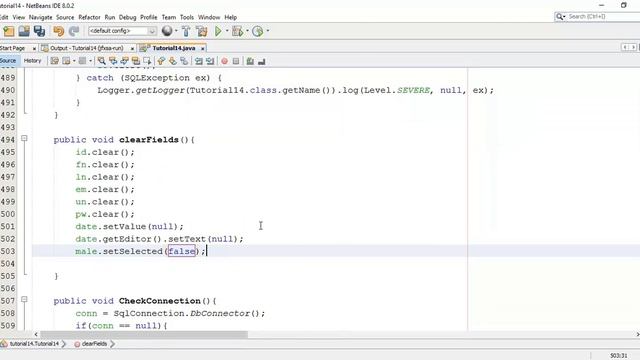This screenshot has height=360, width=640.
Task: Start Macro Recording red button
Action: click(x=224, y=61)
